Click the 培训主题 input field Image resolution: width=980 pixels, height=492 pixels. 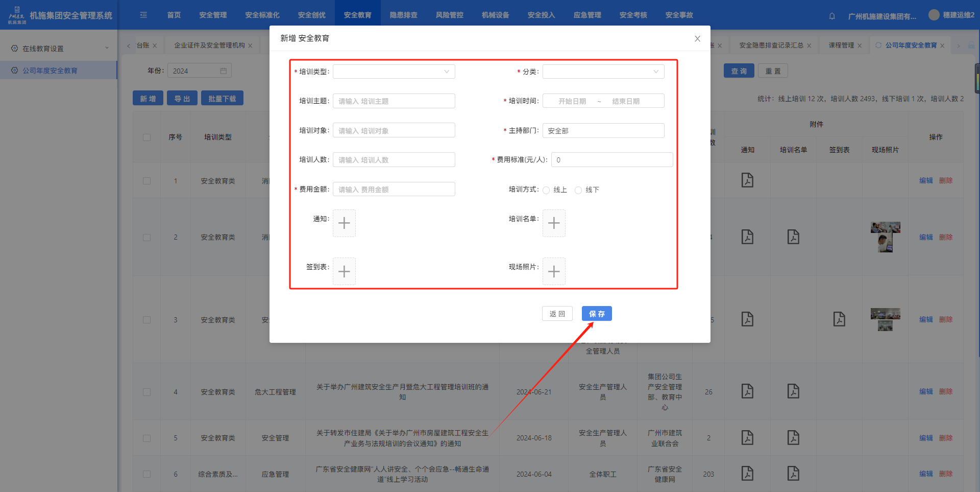[394, 101]
